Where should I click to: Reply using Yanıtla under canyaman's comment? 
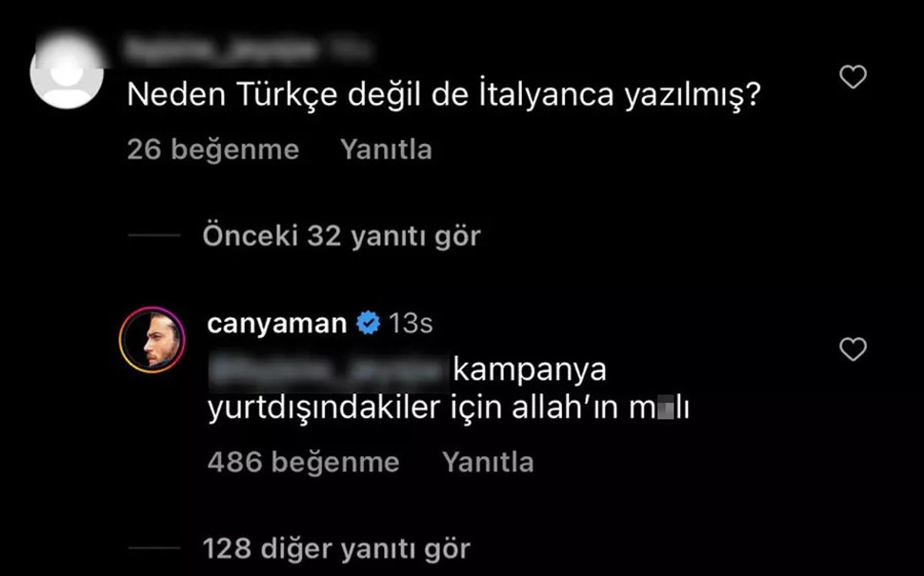487,462
